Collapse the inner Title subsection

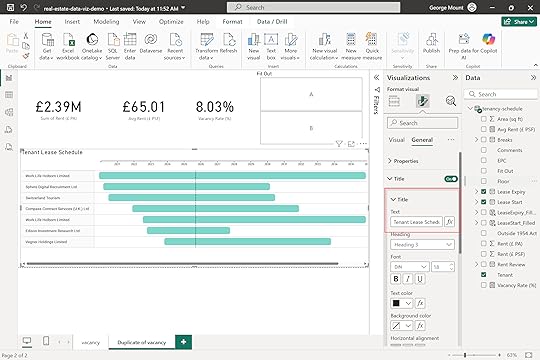coord(393,199)
